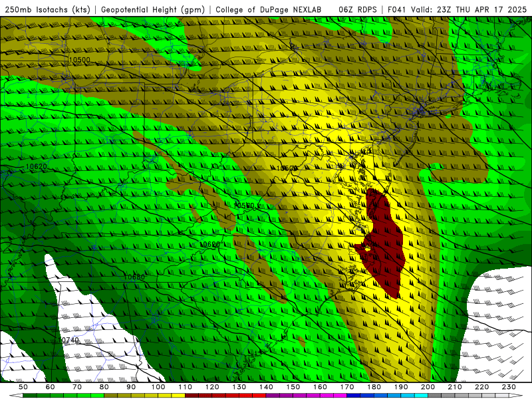Click the 'Geopotential Height (gpm)' title text
Screen dimensions: 532x399
[x=153, y=9]
